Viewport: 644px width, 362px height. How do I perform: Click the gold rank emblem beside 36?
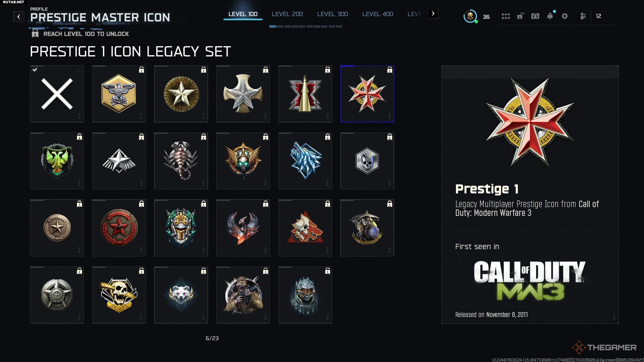point(470,16)
